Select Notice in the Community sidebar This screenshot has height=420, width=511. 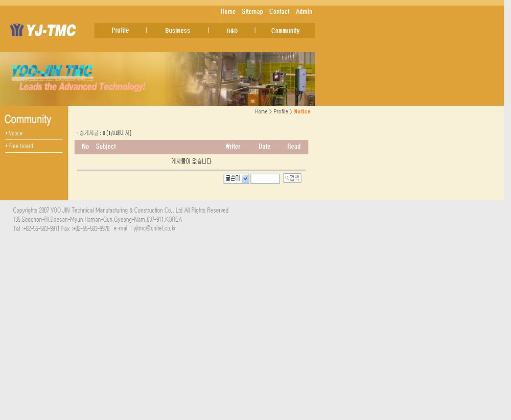pos(15,133)
